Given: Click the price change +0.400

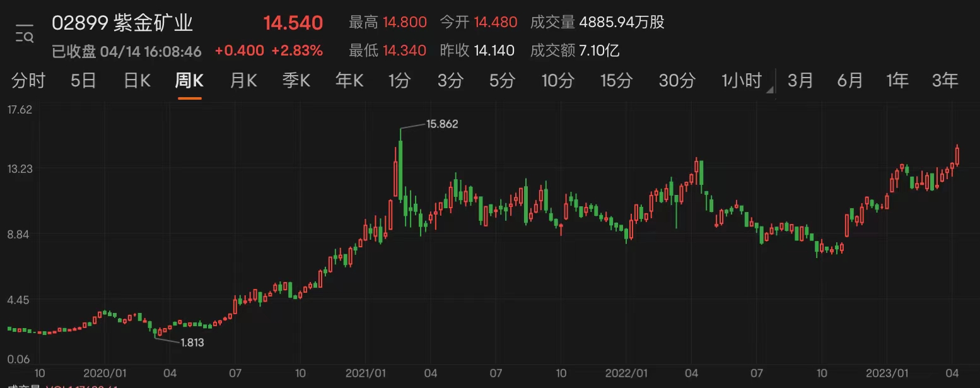Looking at the screenshot, I should 240,50.
